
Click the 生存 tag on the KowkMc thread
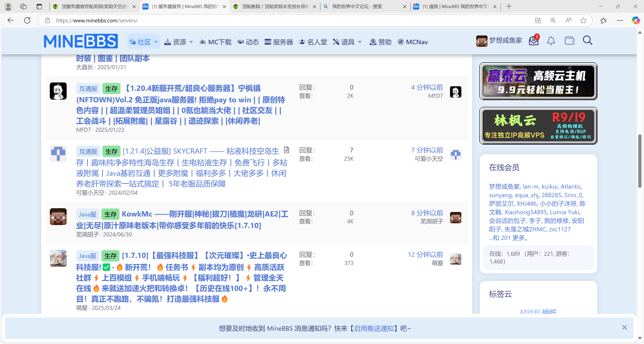(x=110, y=214)
